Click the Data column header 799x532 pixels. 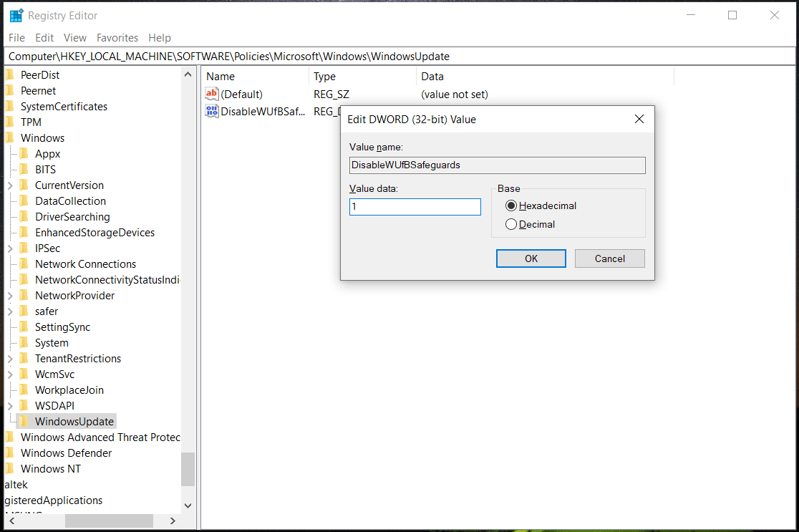pyautogui.click(x=546, y=77)
